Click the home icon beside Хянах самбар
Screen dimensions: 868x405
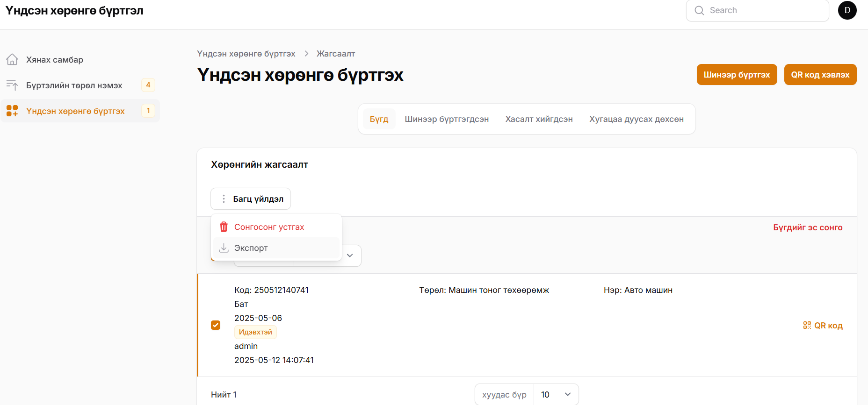point(12,59)
